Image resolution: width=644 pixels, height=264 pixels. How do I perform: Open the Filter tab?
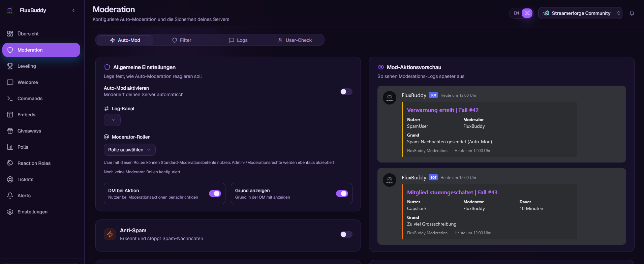pos(182,40)
